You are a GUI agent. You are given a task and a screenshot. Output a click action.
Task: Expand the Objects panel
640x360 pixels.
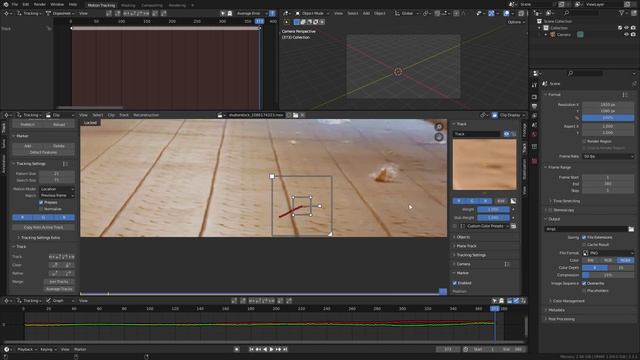point(463,237)
